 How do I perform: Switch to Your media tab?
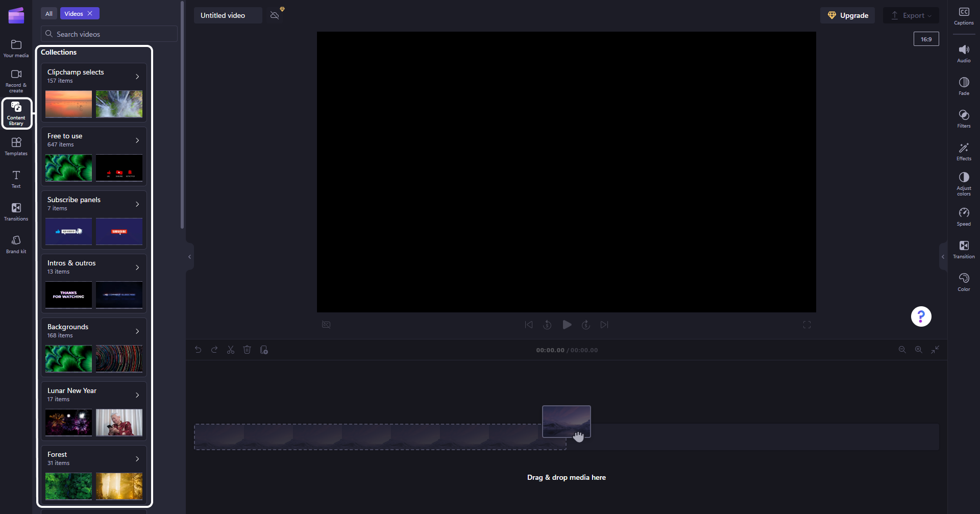(x=16, y=48)
